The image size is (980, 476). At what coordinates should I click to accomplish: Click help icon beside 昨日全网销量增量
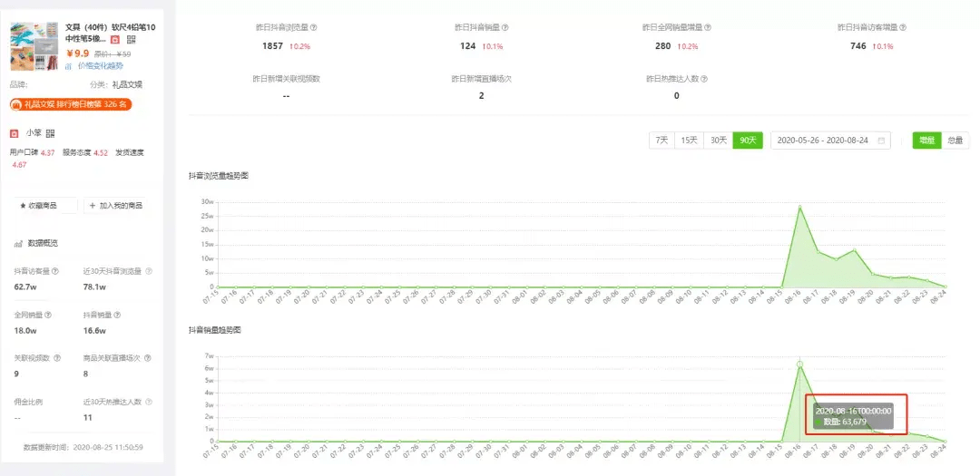coord(708,27)
